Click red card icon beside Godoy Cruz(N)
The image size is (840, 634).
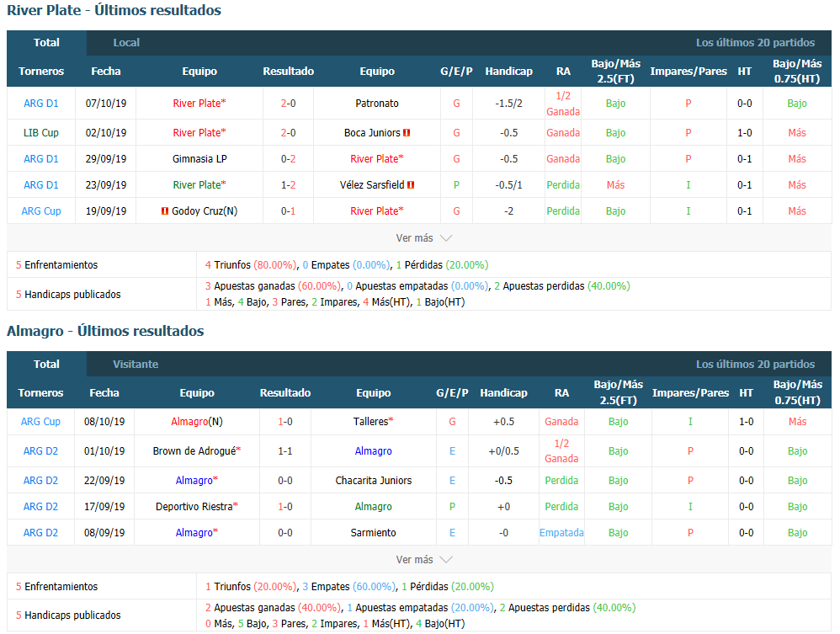click(x=165, y=211)
